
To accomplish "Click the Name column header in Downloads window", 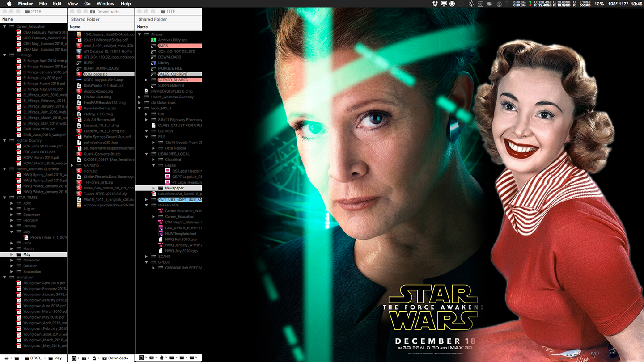I will [101, 27].
